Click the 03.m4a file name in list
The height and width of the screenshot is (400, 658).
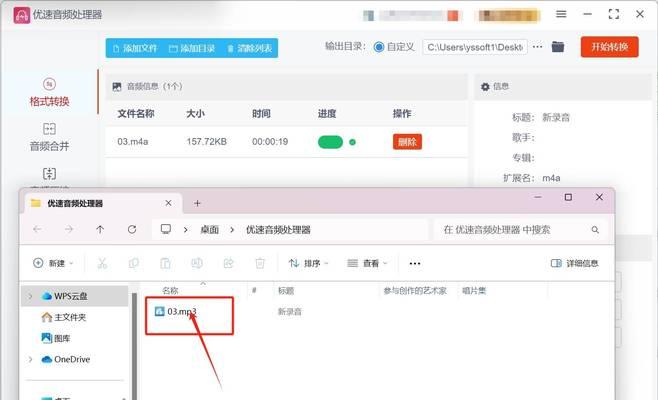pos(133,142)
